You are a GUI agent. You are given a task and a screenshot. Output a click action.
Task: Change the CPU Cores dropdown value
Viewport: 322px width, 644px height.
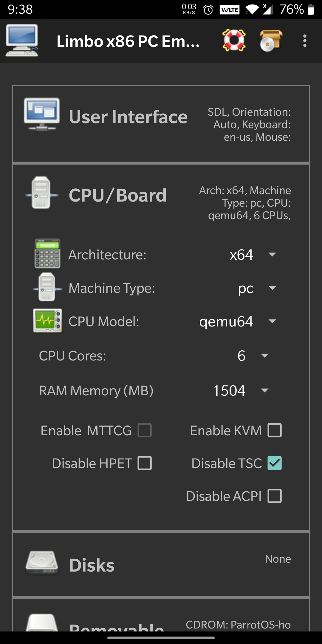pyautogui.click(x=253, y=355)
